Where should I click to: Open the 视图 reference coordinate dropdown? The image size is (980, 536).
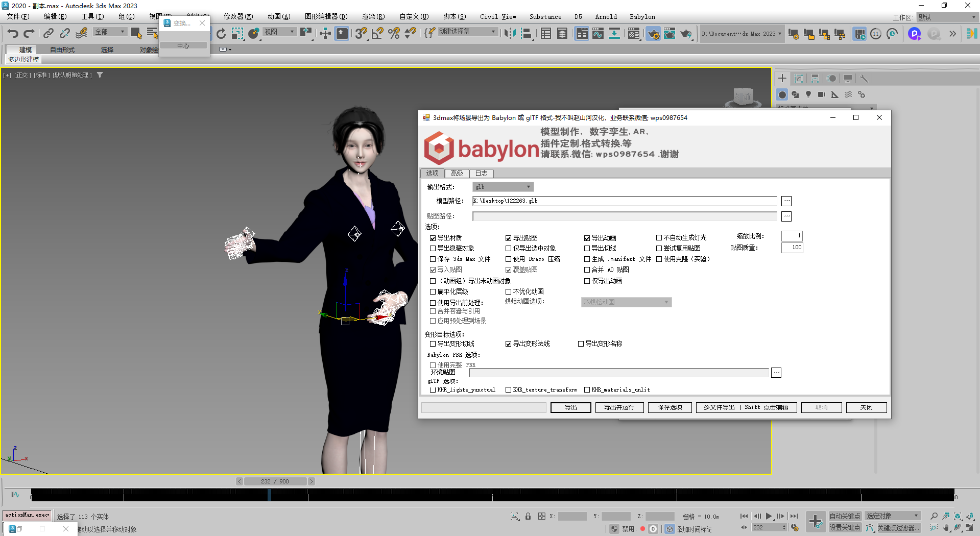tap(280, 32)
